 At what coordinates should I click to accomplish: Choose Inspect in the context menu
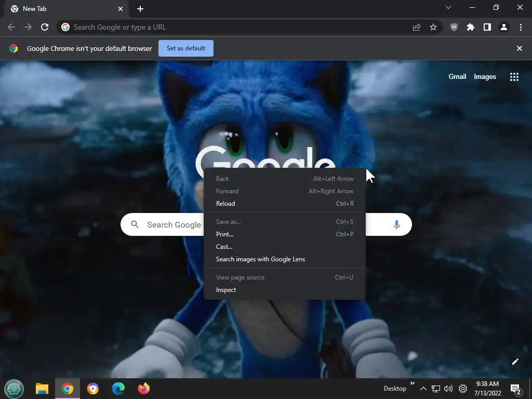[x=285, y=290]
